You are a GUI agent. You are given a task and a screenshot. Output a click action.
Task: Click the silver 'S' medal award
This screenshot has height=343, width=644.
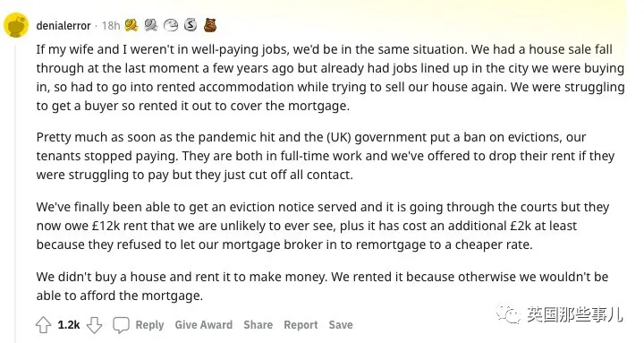191,25
